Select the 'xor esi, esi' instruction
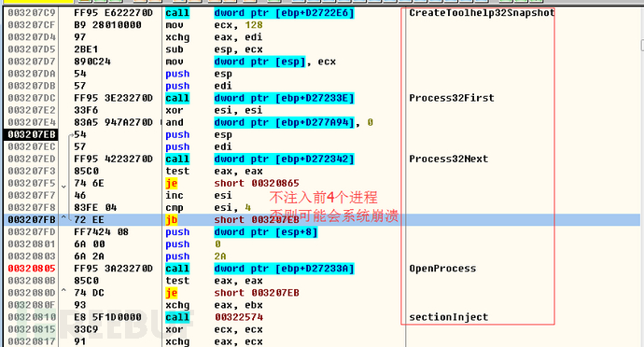The image size is (644, 347). [214, 110]
